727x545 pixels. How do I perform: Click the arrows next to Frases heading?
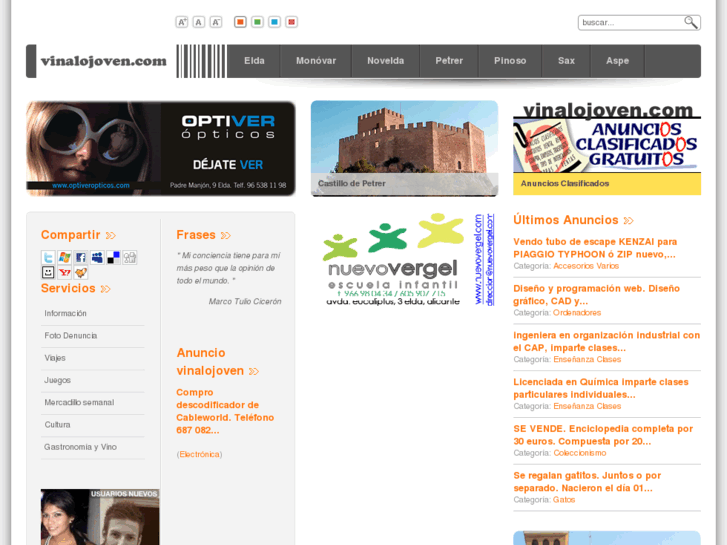click(x=226, y=236)
